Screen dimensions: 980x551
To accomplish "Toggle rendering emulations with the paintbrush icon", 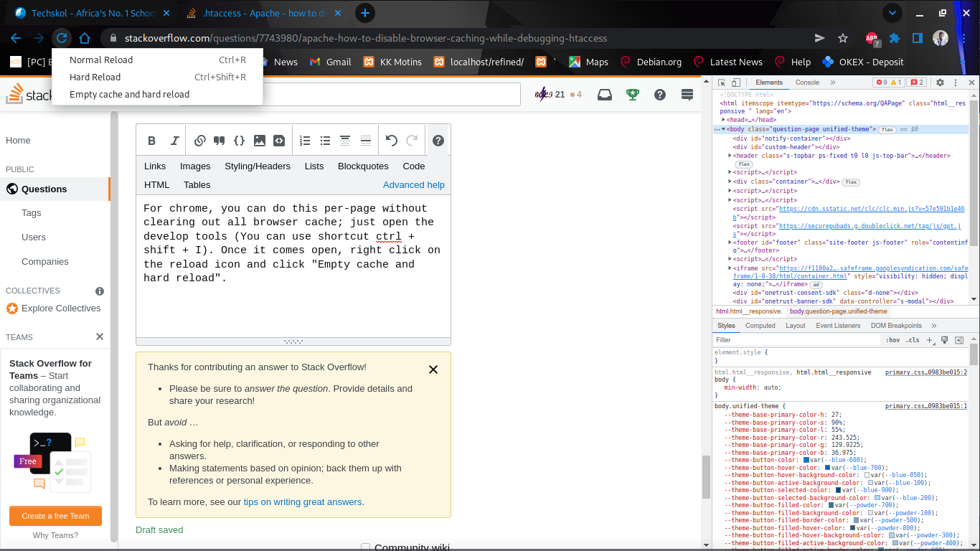I will [945, 340].
